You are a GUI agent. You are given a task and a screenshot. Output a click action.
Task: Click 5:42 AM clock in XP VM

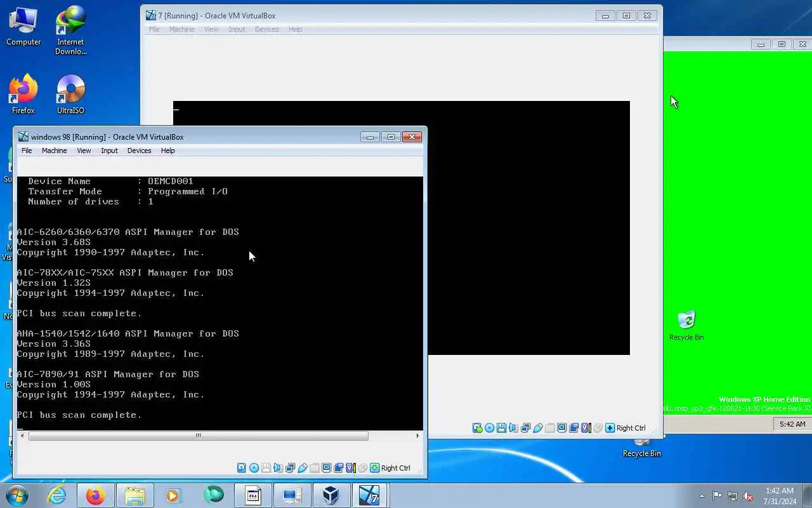tap(792, 424)
